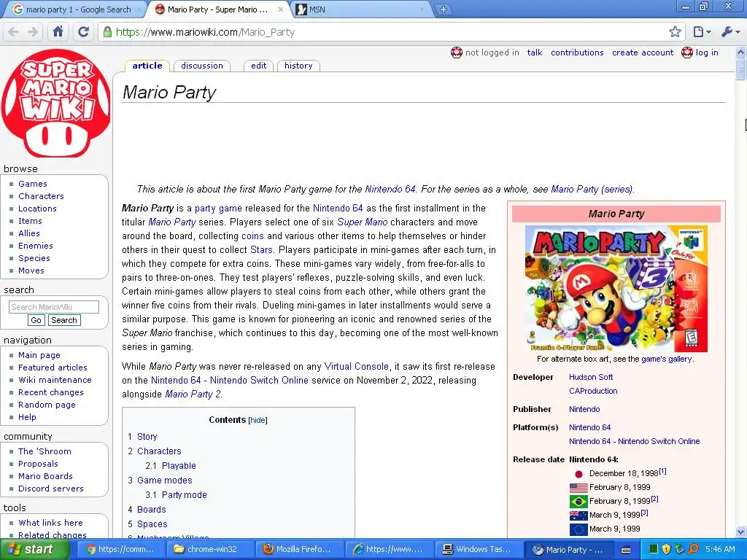Click the log in link
Image resolution: width=747 pixels, height=560 pixels.
point(707,52)
